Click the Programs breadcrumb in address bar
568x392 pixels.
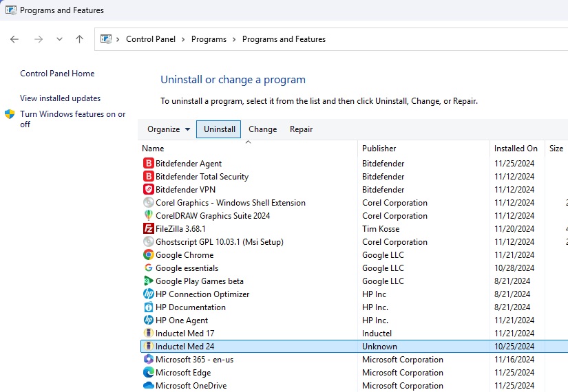(x=209, y=39)
